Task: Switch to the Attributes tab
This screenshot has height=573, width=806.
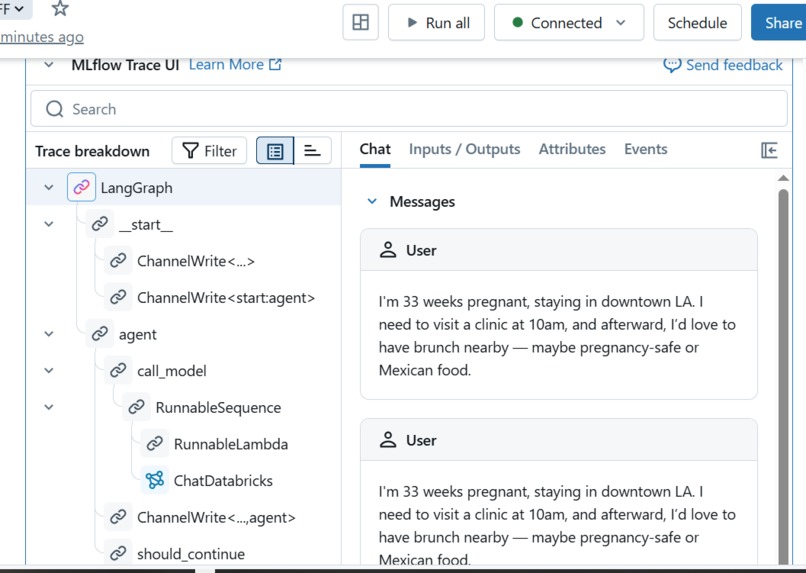Action: pyautogui.click(x=572, y=149)
